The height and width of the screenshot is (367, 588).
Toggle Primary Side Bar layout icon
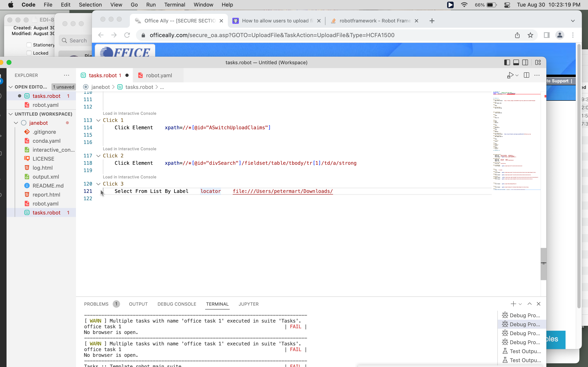pyautogui.click(x=507, y=62)
